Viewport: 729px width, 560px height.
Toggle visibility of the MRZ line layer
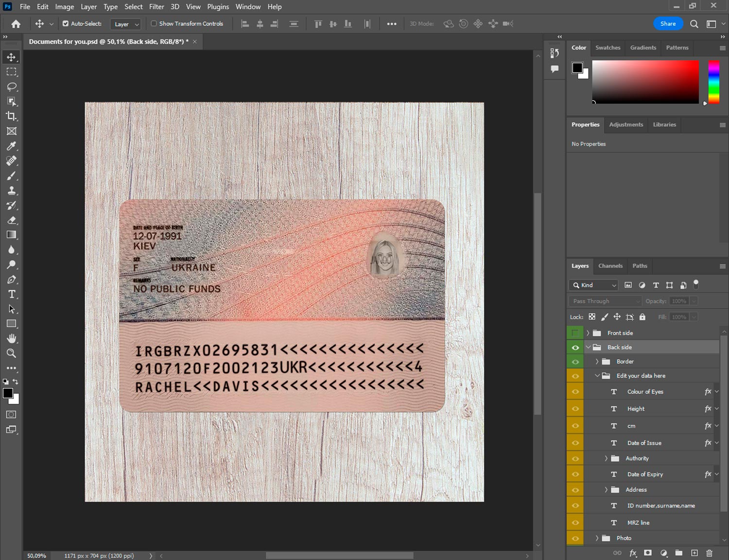(x=575, y=522)
